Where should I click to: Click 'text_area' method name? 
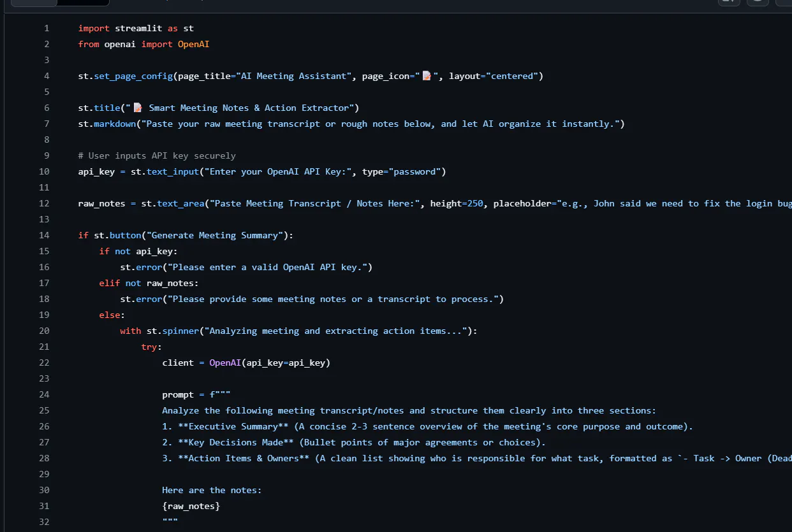pyautogui.click(x=181, y=203)
